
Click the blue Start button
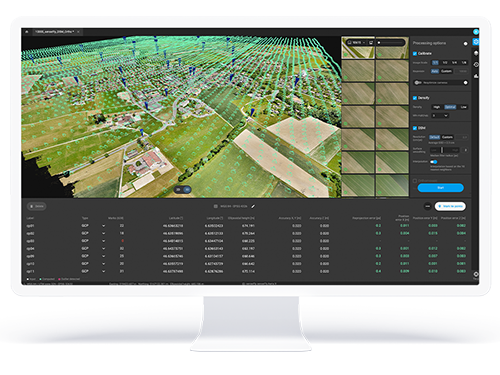click(x=440, y=188)
